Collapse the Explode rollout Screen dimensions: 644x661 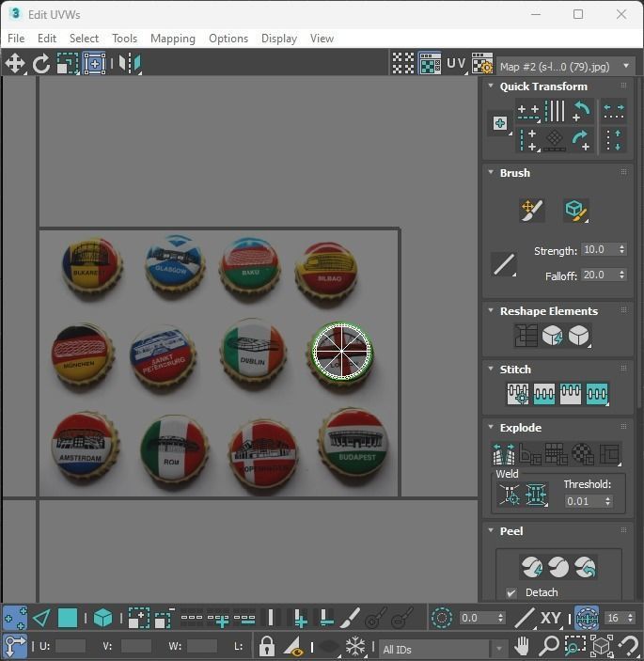[x=491, y=427]
